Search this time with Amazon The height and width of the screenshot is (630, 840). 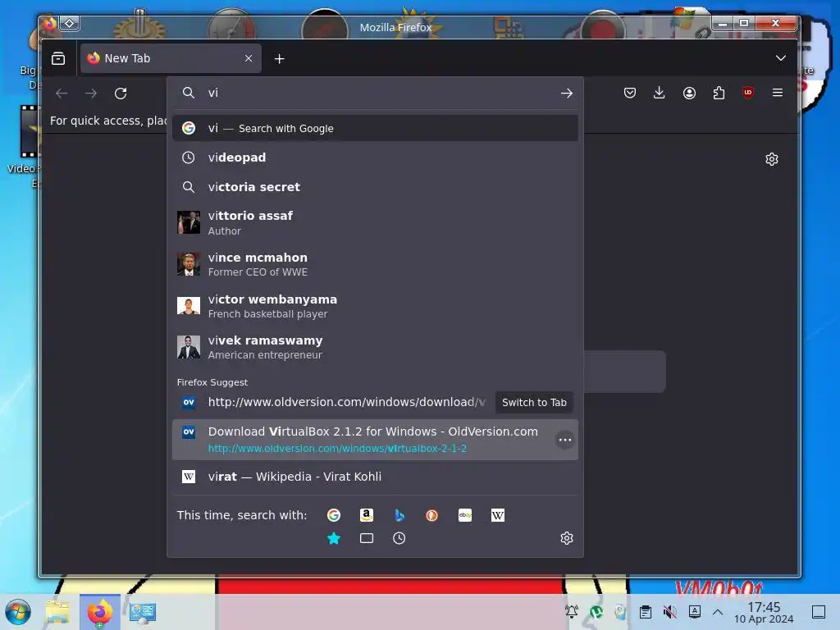click(367, 515)
